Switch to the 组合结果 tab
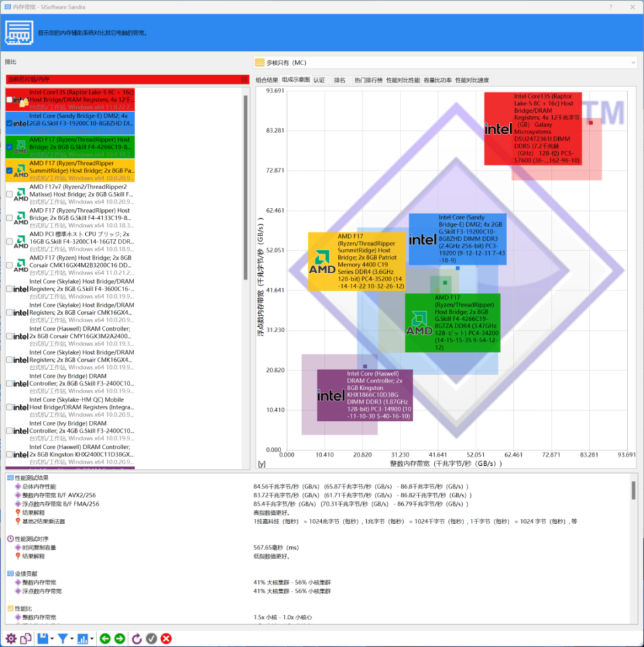Image resolution: width=644 pixels, height=647 pixels. tap(266, 80)
